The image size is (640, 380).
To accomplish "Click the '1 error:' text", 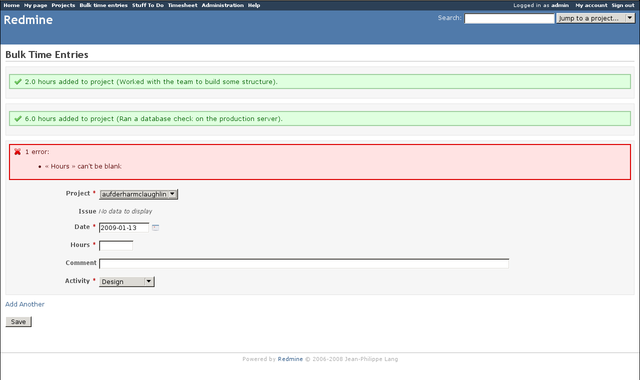I will [x=37, y=152].
